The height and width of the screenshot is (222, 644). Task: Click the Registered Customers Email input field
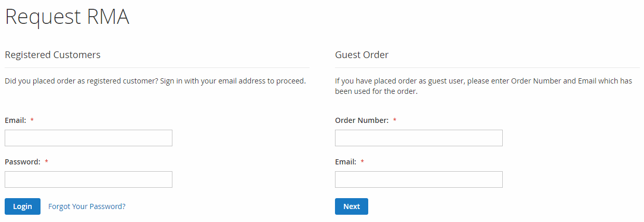88,138
